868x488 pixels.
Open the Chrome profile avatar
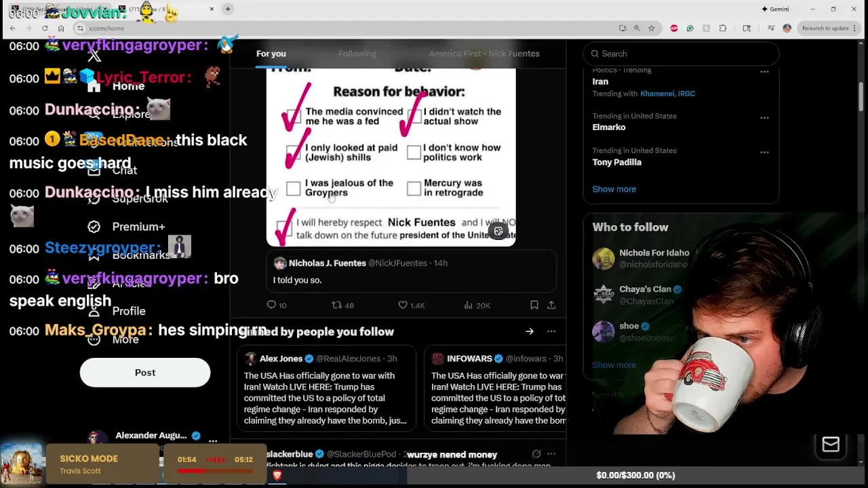click(x=787, y=28)
